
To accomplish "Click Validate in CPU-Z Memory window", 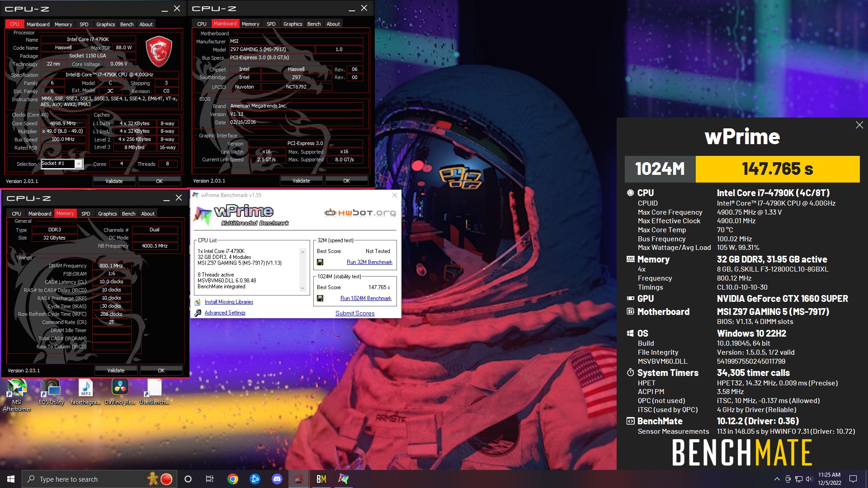I will click(116, 371).
